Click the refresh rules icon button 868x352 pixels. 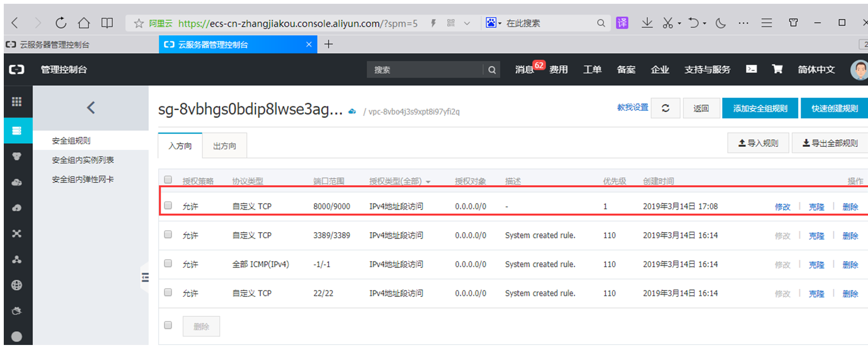[x=665, y=109]
